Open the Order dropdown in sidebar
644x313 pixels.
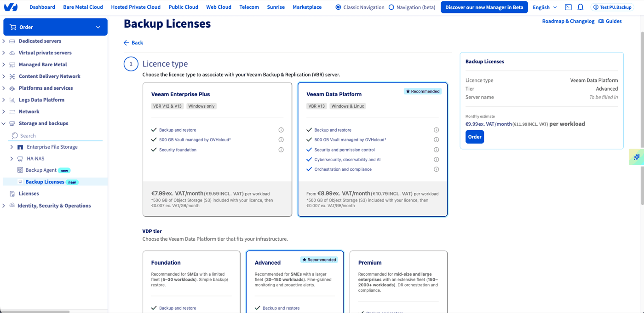coord(55,27)
